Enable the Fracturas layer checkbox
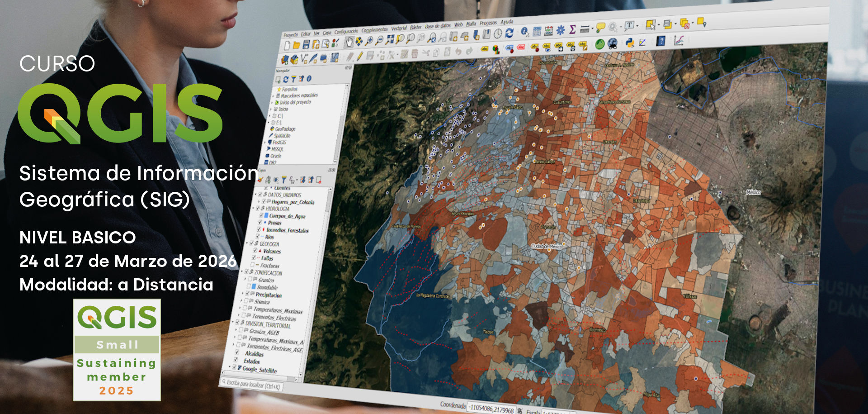 tap(252, 264)
